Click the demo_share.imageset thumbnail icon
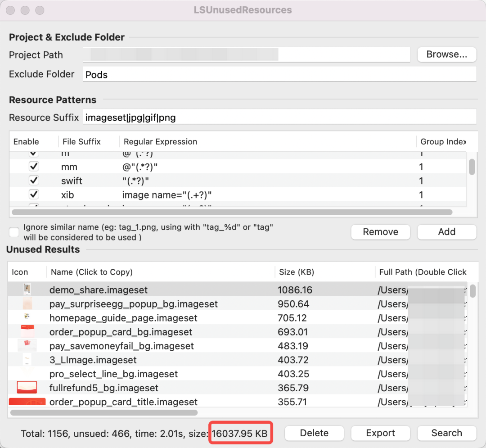The height and width of the screenshot is (448, 486). (x=27, y=290)
